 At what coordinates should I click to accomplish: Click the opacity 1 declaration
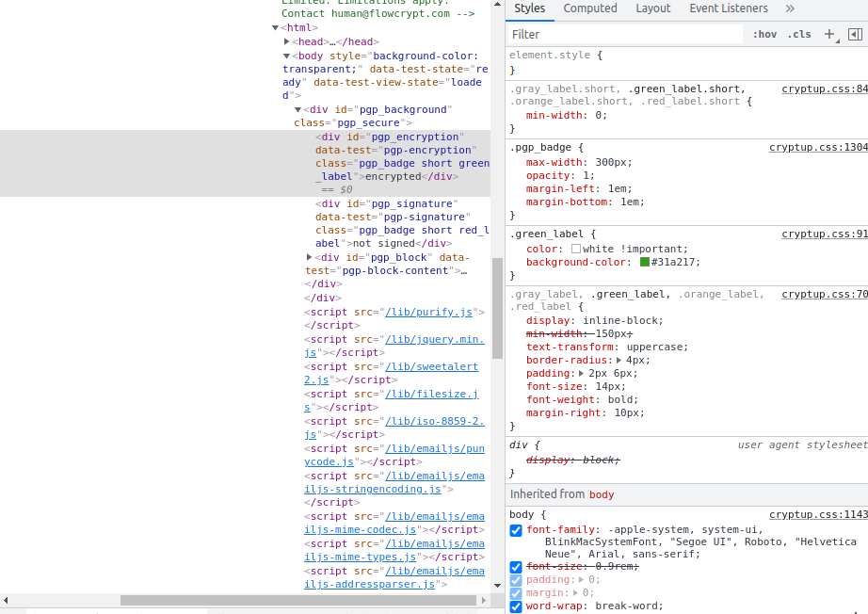pos(560,175)
